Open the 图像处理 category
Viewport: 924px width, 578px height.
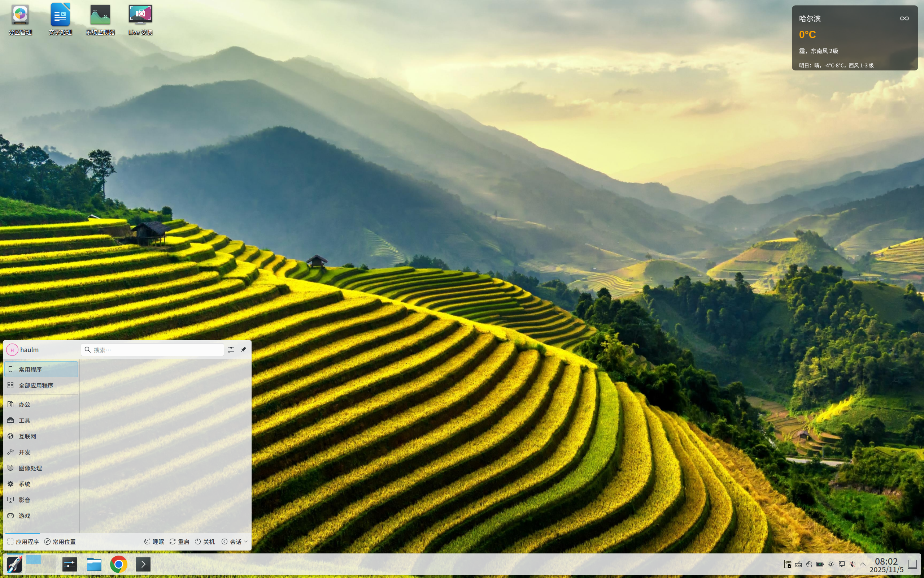pos(41,468)
